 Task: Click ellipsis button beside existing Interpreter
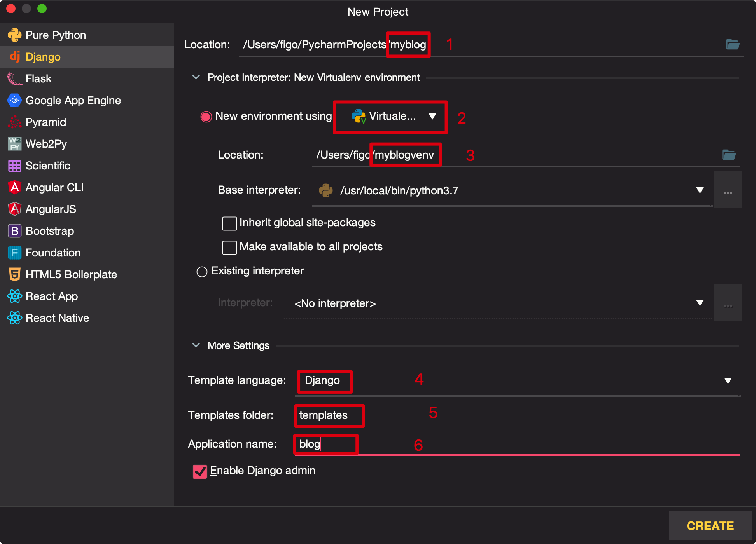728,303
